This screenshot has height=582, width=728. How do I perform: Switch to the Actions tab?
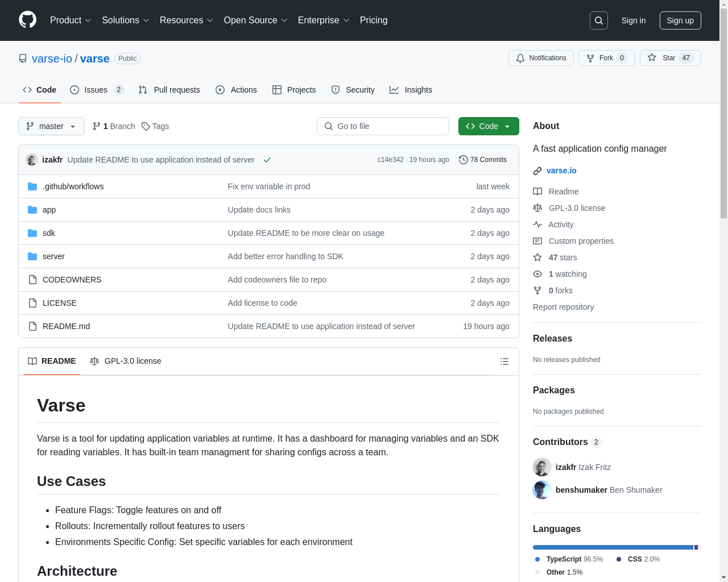click(236, 90)
